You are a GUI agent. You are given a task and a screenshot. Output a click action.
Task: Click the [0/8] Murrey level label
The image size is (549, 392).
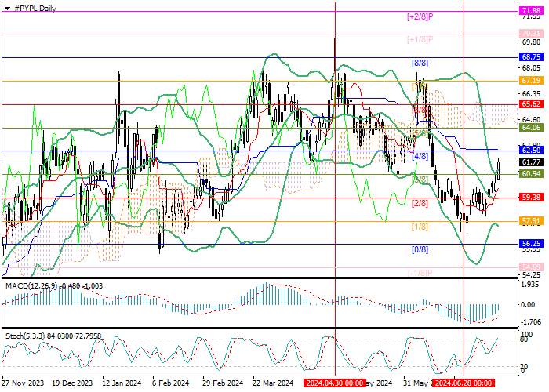420,249
